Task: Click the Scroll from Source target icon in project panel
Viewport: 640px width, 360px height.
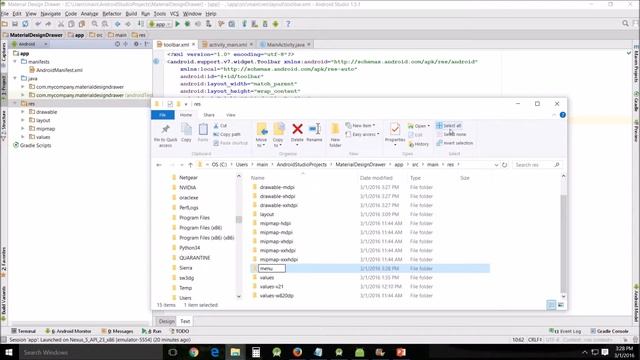Action: pyautogui.click(x=118, y=44)
